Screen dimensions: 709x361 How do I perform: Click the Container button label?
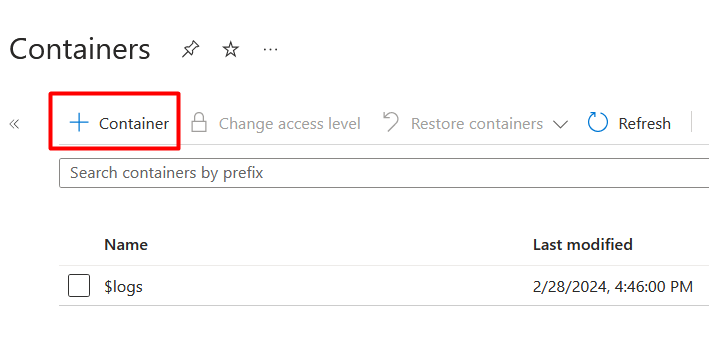click(134, 124)
